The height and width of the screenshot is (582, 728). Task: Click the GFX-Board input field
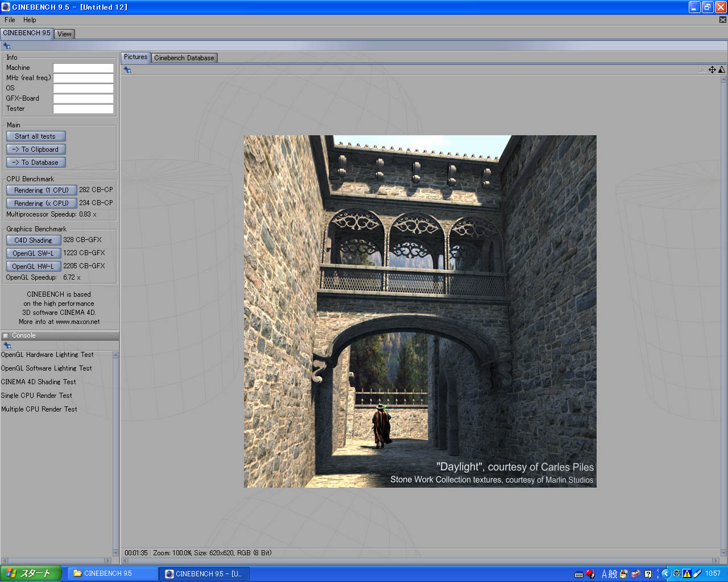[83, 98]
